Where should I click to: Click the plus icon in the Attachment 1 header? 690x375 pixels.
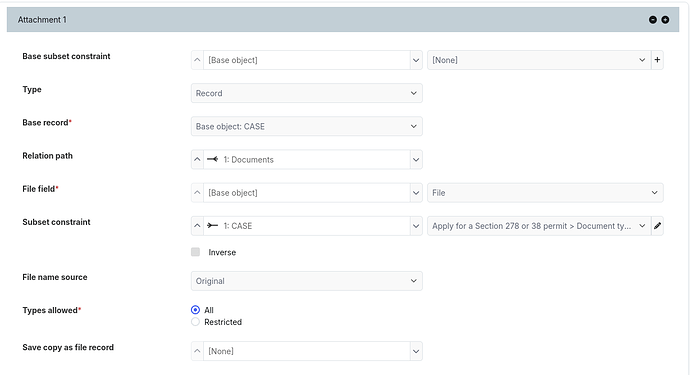coord(665,20)
